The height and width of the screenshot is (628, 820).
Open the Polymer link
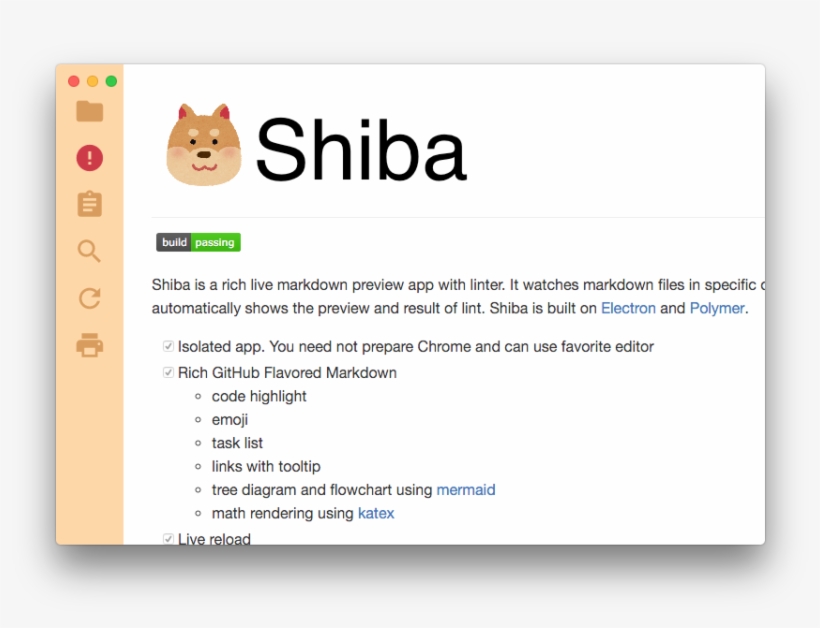click(x=717, y=308)
